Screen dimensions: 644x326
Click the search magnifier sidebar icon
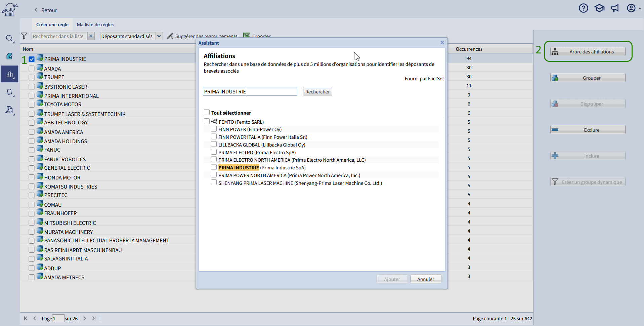[x=9, y=38]
